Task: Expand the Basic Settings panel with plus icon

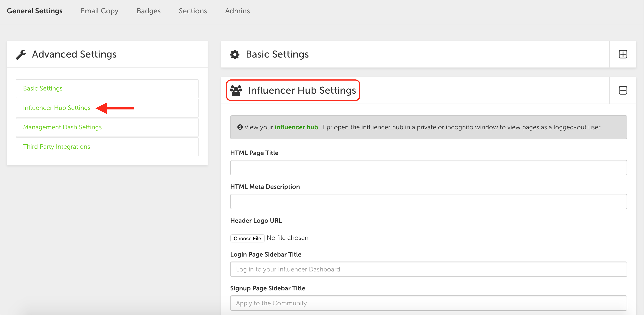Action: [623, 54]
